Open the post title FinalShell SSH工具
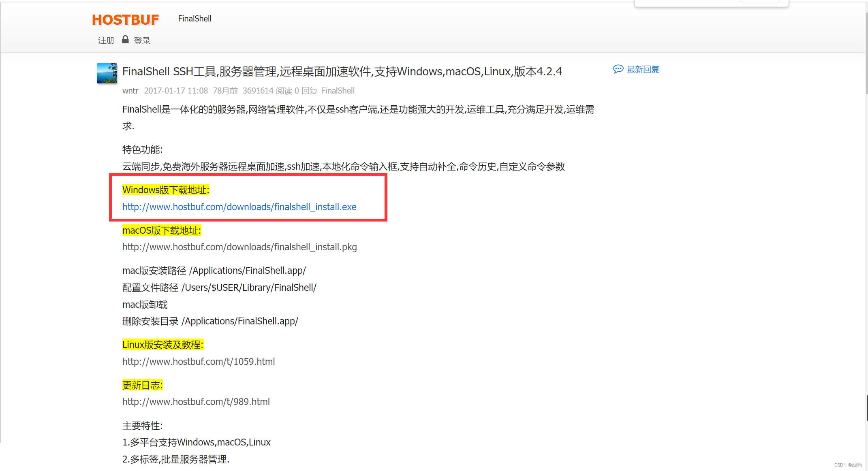The width and height of the screenshot is (868, 471). click(x=342, y=72)
